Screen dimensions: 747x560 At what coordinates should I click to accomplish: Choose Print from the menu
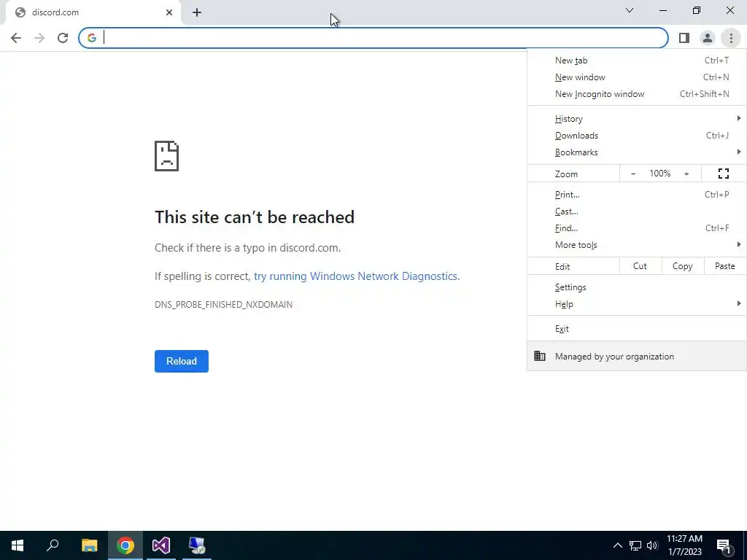pos(636,194)
